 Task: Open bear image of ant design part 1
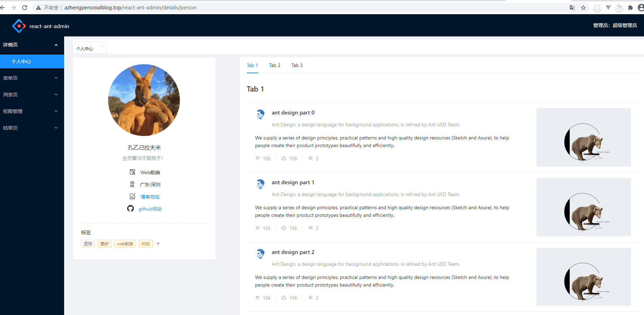click(x=584, y=207)
